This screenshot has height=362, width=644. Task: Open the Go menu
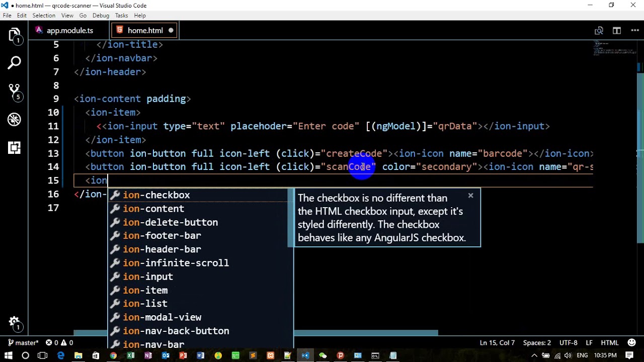[83, 16]
